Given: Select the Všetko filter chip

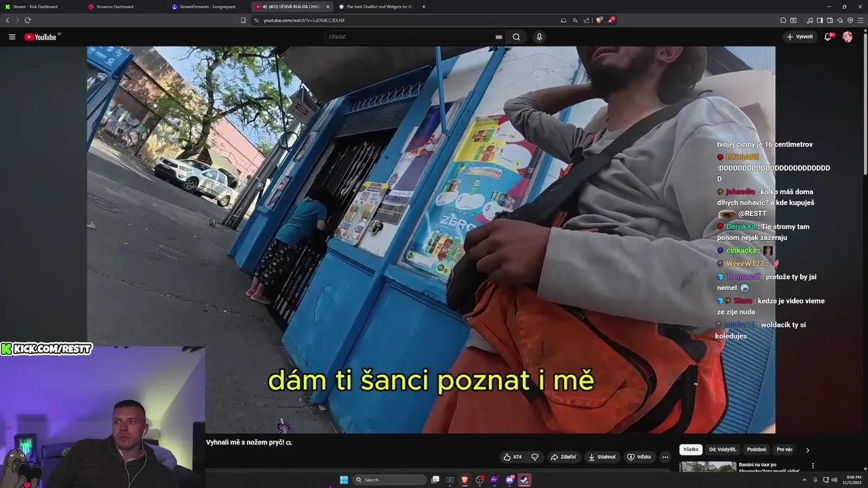Looking at the screenshot, I should [691, 449].
